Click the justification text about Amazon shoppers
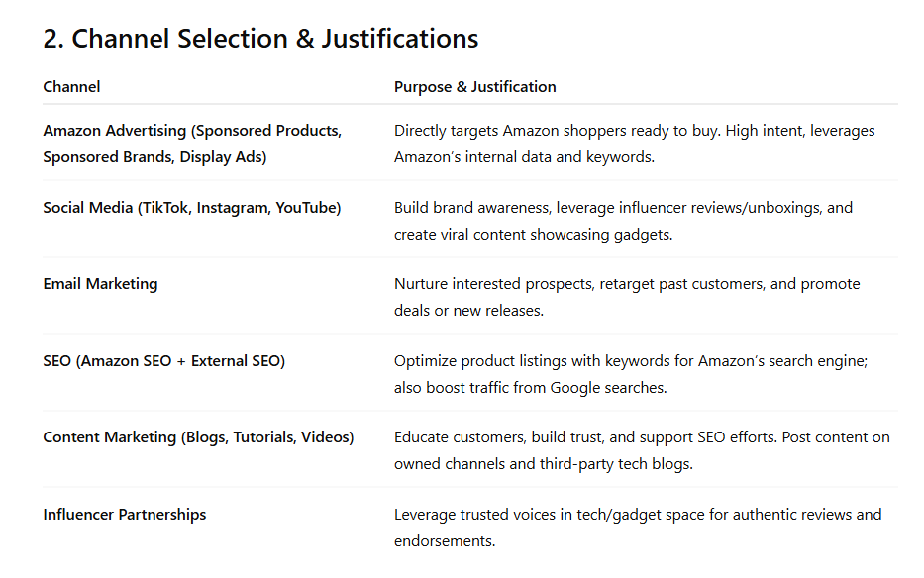Viewport: 924px width, 578px height. coord(634,144)
